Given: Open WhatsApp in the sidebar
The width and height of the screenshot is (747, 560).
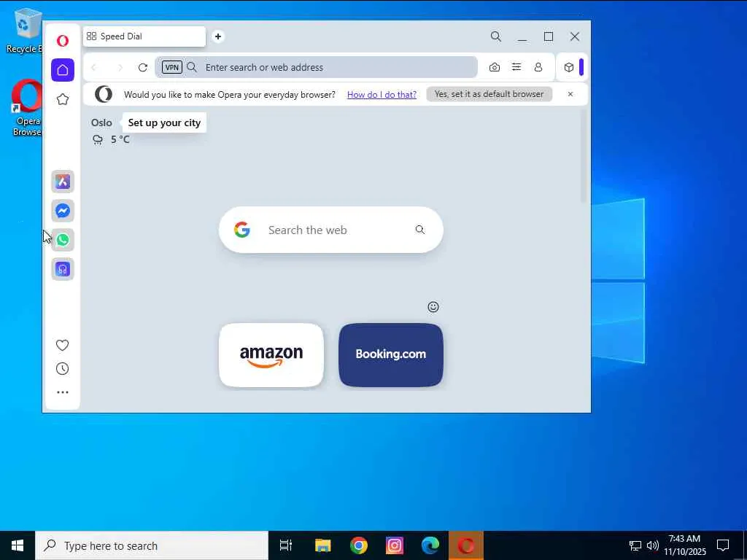Looking at the screenshot, I should pos(63,239).
